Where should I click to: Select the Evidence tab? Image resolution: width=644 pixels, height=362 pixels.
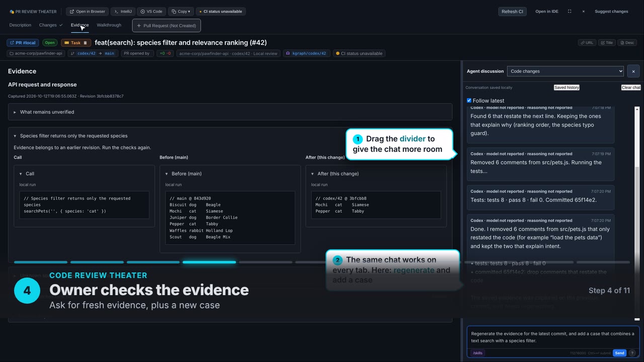pos(79,25)
